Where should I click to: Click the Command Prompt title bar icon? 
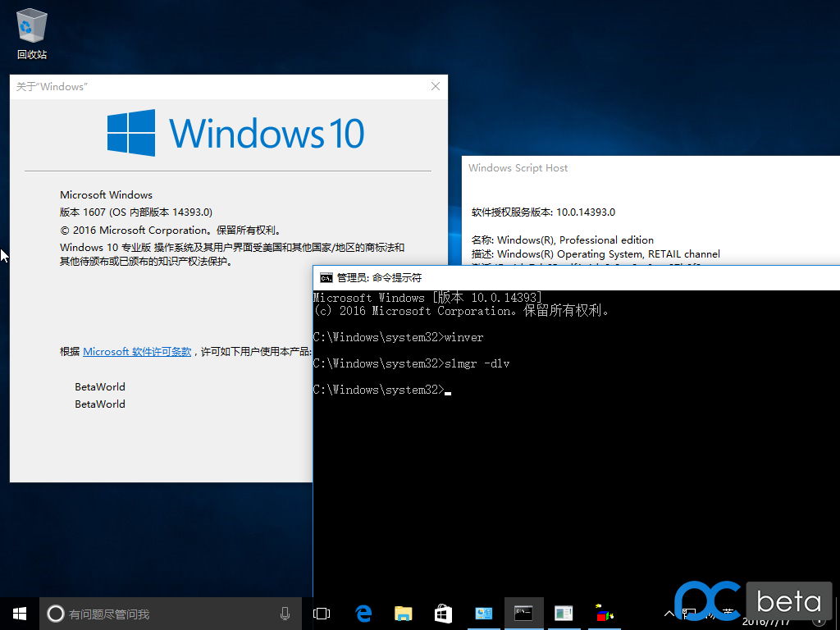point(326,277)
